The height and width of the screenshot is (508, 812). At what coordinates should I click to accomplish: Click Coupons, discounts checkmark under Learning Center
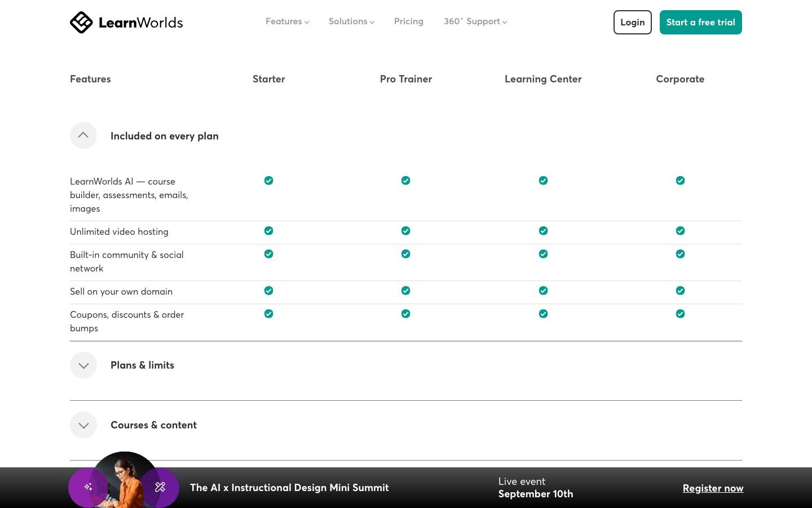(x=543, y=314)
